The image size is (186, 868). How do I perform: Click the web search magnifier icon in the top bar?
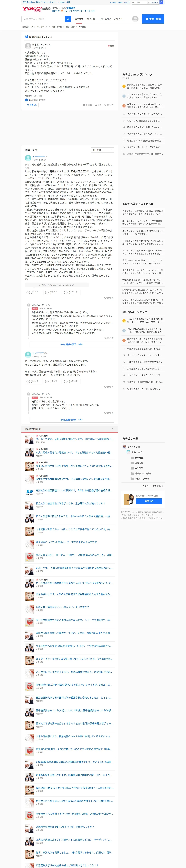(x=161, y=2)
